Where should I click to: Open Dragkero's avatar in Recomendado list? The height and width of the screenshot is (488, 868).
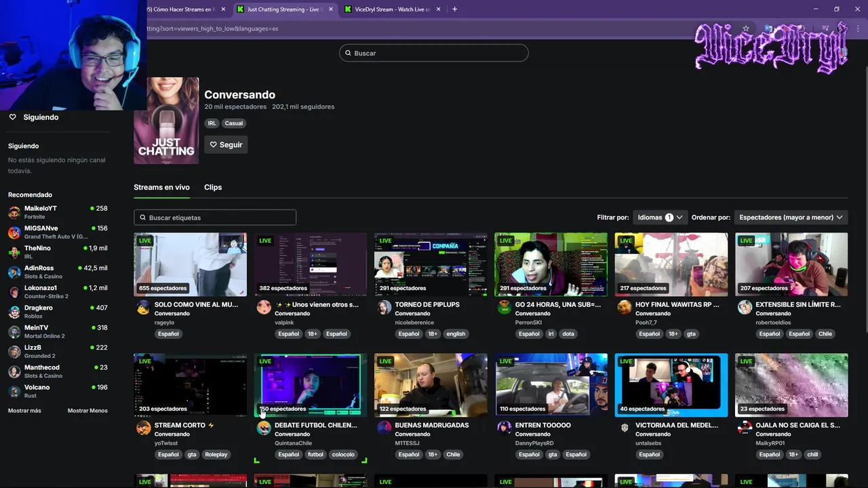[14, 312]
